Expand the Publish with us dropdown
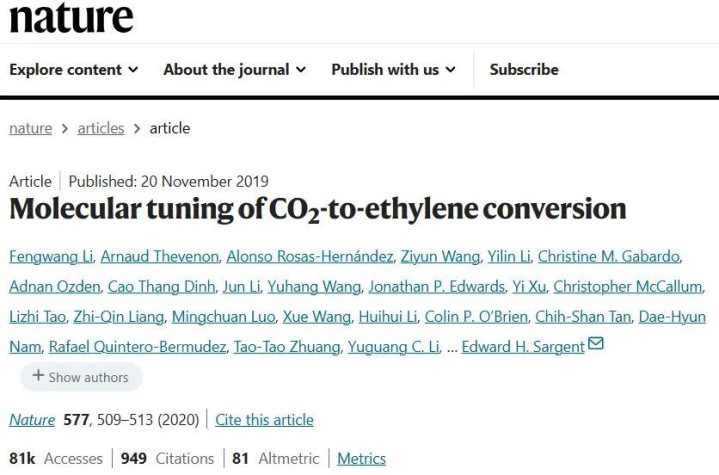The image size is (719, 475). tap(393, 69)
